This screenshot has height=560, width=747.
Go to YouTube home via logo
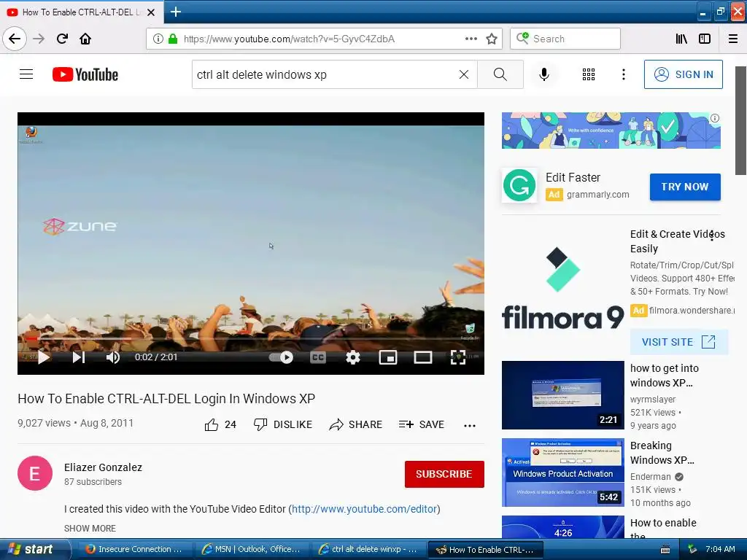[85, 74]
